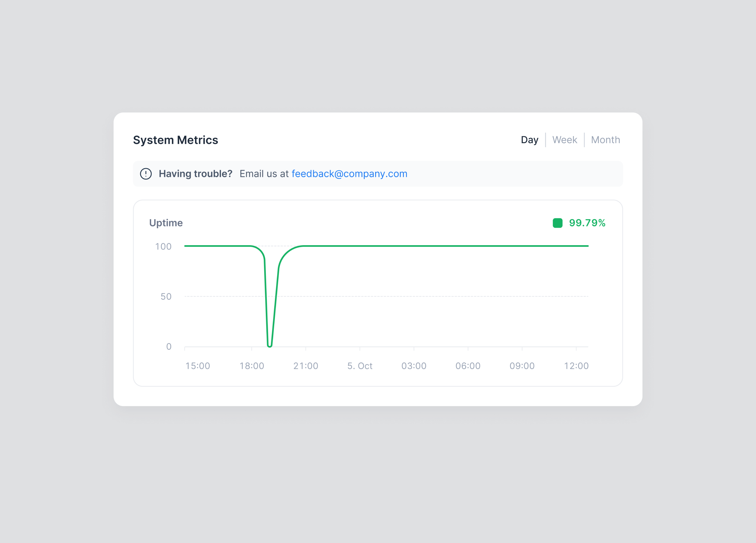Click the 5. Oct date label

(x=360, y=365)
